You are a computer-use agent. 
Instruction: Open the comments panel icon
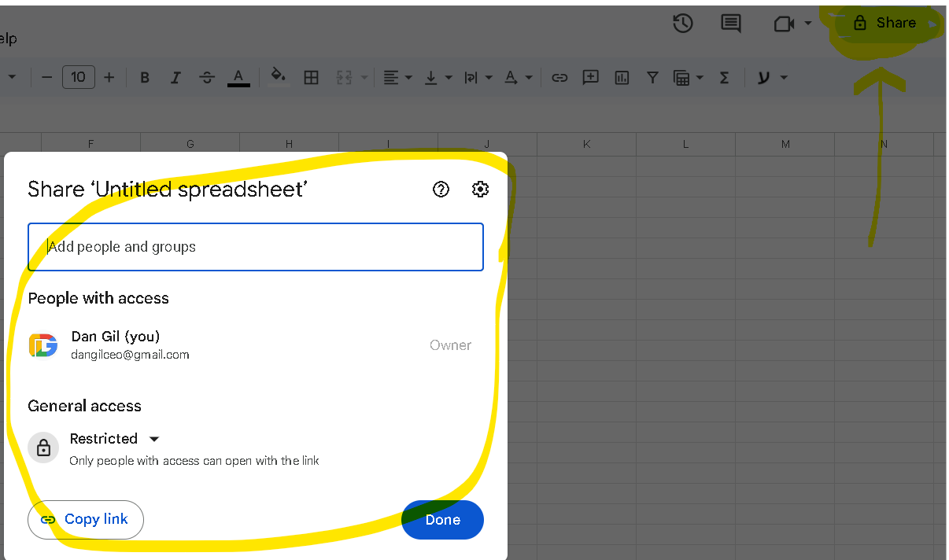[731, 24]
